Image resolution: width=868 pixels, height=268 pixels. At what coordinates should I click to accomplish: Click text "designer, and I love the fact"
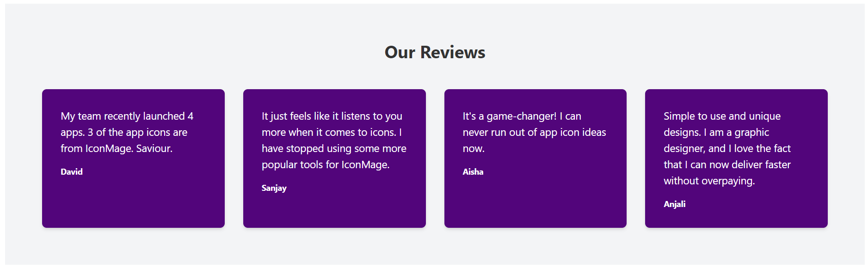pyautogui.click(x=727, y=148)
